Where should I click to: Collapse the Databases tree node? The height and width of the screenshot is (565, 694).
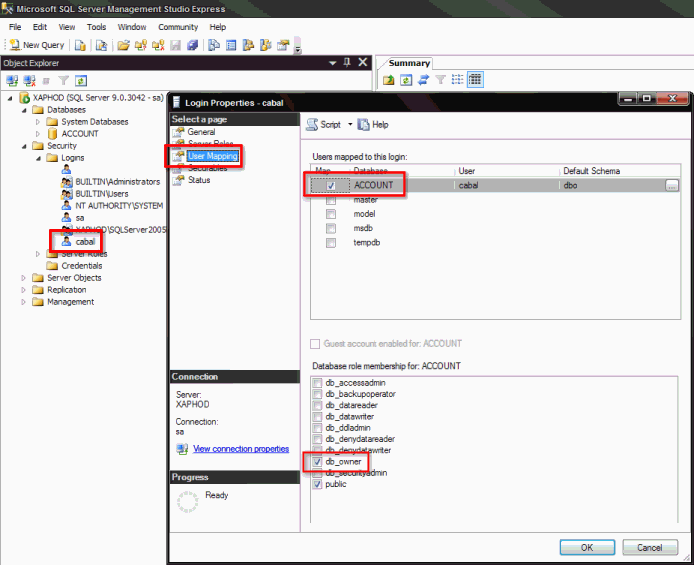[x=25, y=110]
